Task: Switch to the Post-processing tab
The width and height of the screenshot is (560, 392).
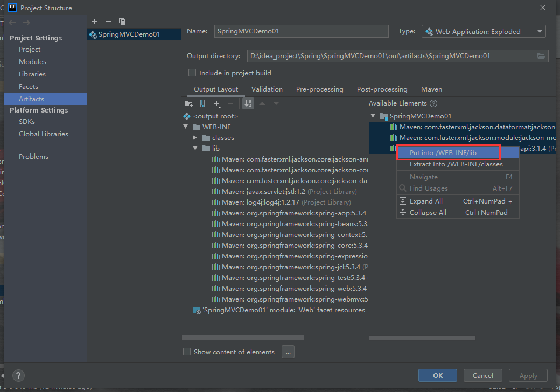Action: [382, 89]
